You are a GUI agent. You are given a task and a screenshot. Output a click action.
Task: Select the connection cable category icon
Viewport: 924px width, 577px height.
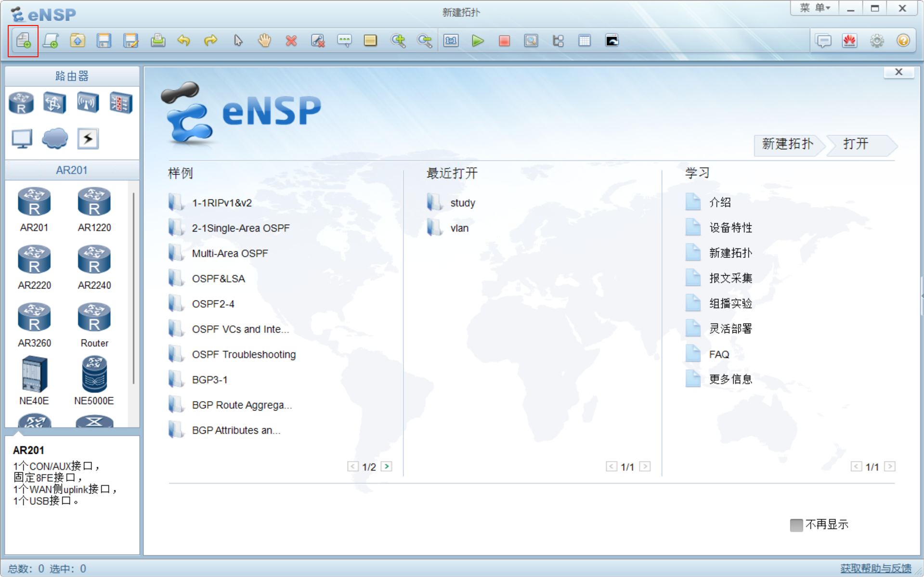click(88, 139)
